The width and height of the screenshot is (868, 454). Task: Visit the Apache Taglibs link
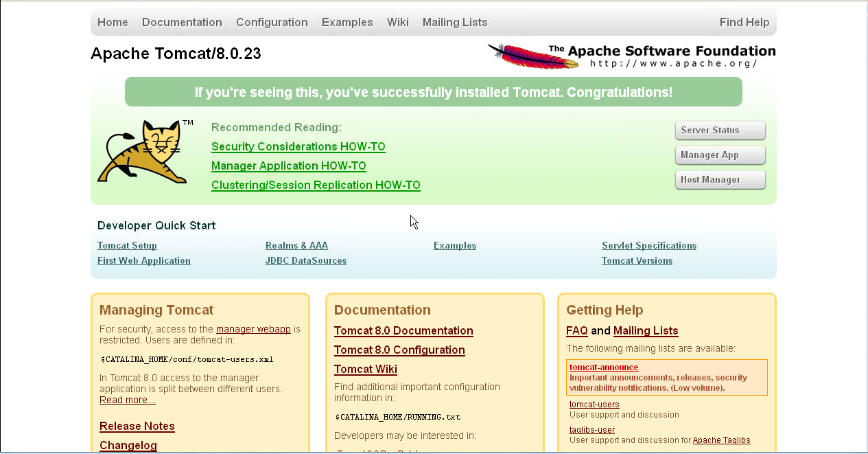pos(722,440)
